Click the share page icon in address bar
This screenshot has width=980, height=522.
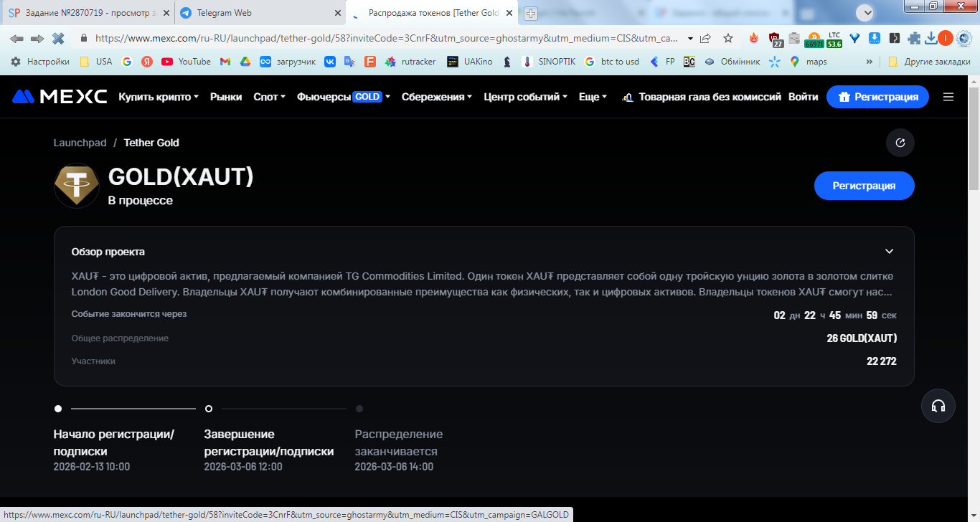(x=707, y=39)
